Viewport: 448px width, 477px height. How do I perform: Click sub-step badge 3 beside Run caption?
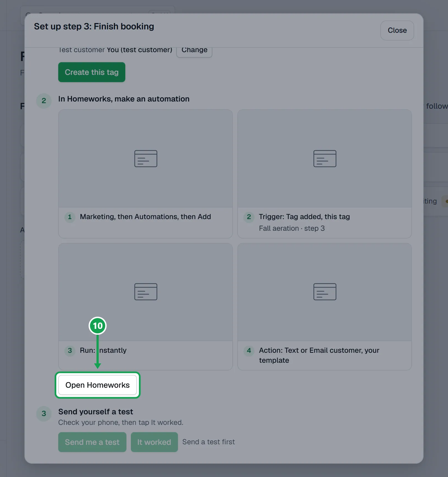[x=70, y=351]
